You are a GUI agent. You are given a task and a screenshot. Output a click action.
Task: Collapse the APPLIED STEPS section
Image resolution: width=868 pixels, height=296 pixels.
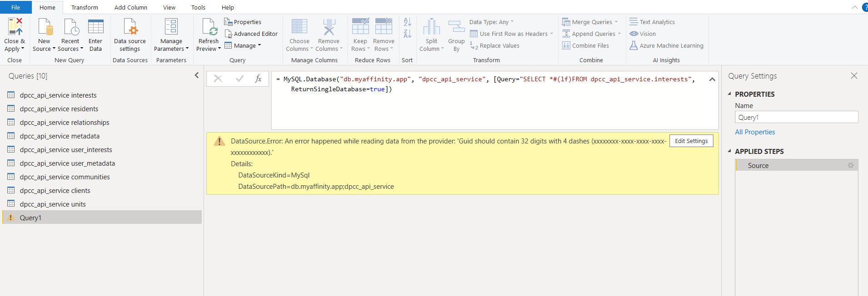(729, 151)
